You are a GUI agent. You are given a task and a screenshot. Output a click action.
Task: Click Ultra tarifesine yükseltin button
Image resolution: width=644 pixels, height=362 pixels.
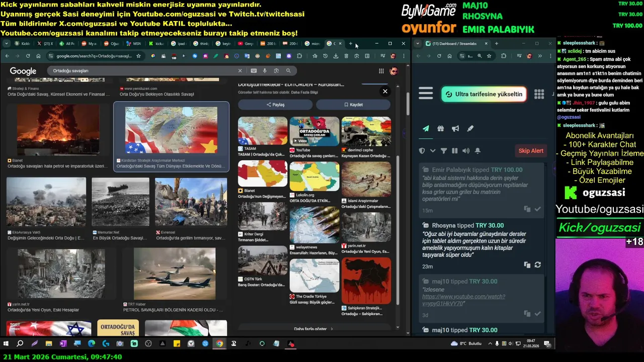click(x=484, y=94)
